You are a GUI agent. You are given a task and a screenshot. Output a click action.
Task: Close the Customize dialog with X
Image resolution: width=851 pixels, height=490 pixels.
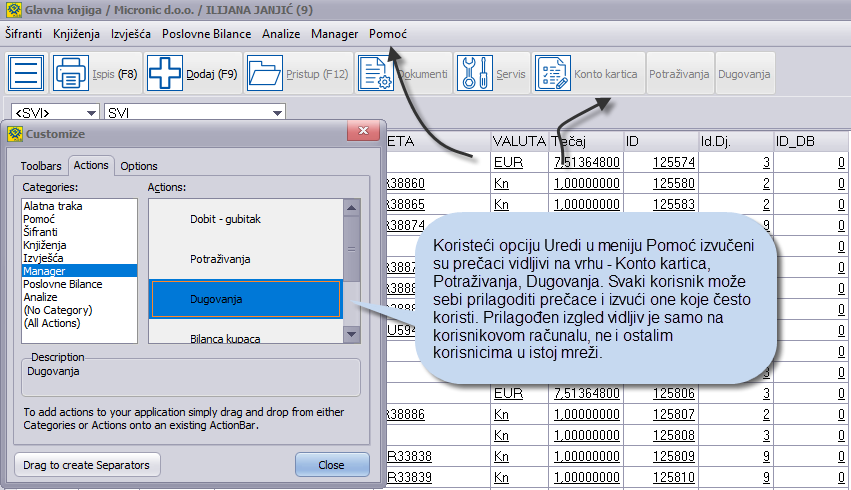pos(363,130)
